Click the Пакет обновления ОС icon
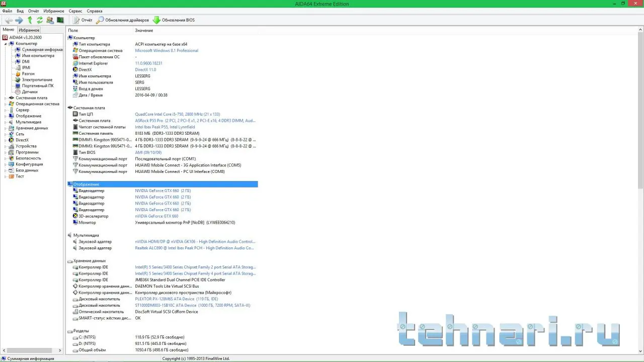The width and height of the screenshot is (644, 362). (75, 57)
